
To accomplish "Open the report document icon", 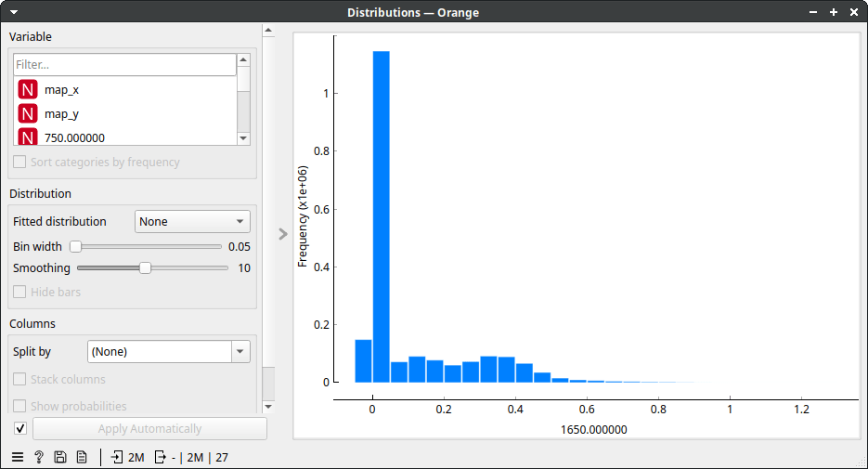I will tap(82, 457).
